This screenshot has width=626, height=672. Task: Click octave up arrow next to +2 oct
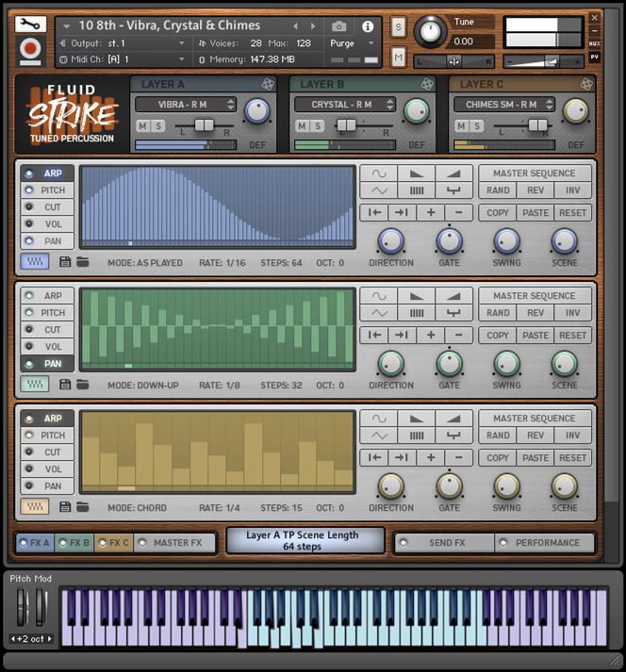pos(50,639)
